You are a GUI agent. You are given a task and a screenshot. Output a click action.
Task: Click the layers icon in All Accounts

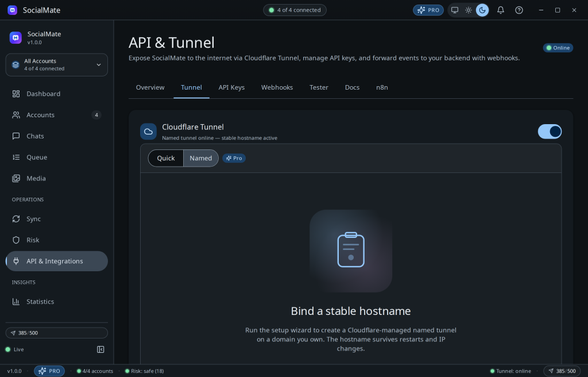[x=16, y=65]
